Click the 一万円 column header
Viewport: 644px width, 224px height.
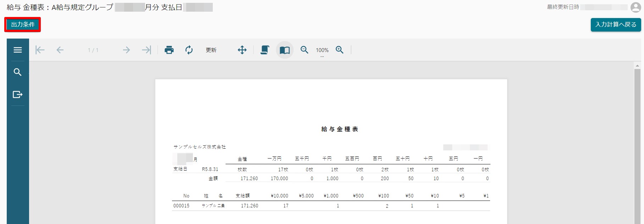(274, 159)
